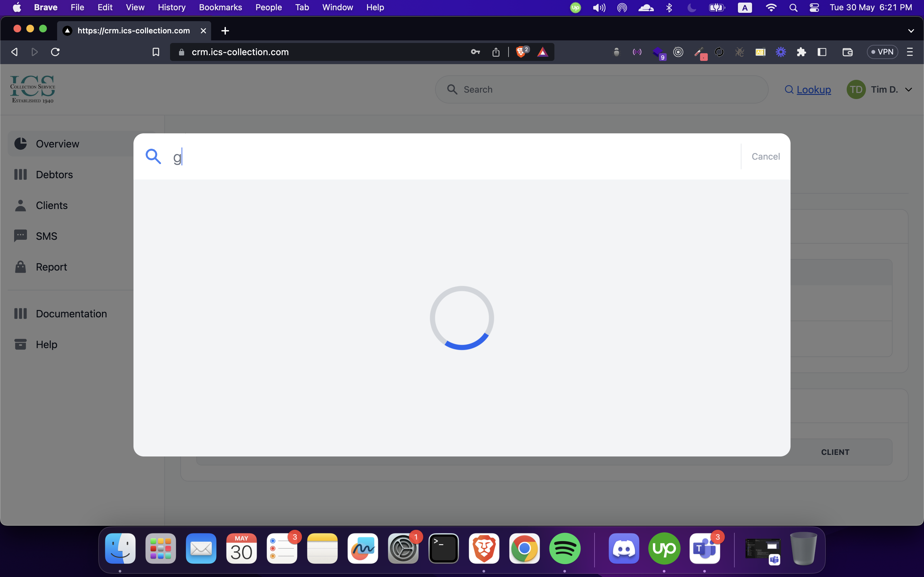Viewport: 924px width, 577px height.
Task: Click the Help archive box icon
Action: [20, 344]
